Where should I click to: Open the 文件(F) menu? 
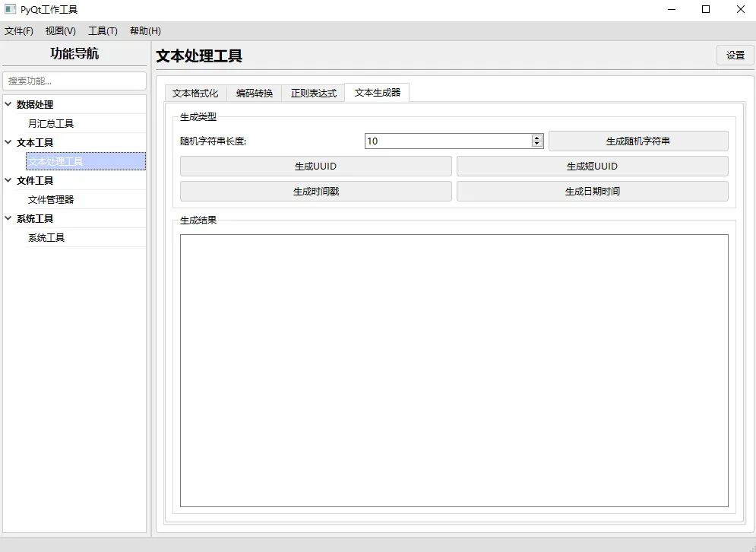(19, 31)
